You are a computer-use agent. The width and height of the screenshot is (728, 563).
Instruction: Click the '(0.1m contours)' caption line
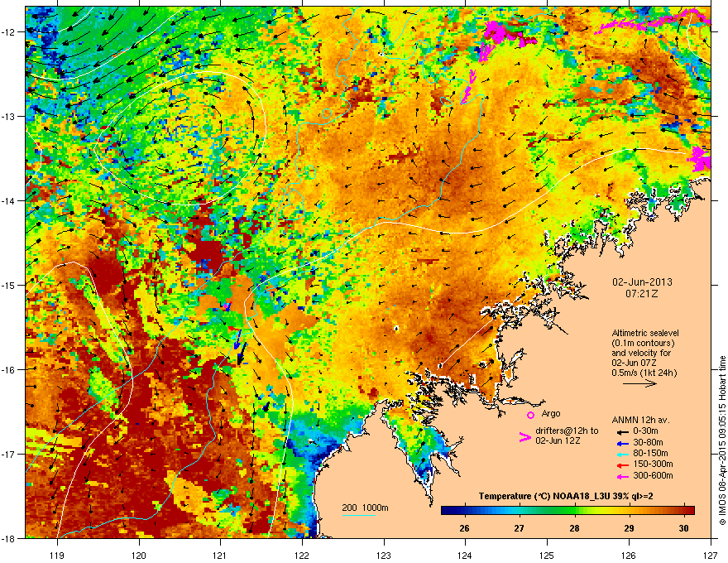pos(643,344)
